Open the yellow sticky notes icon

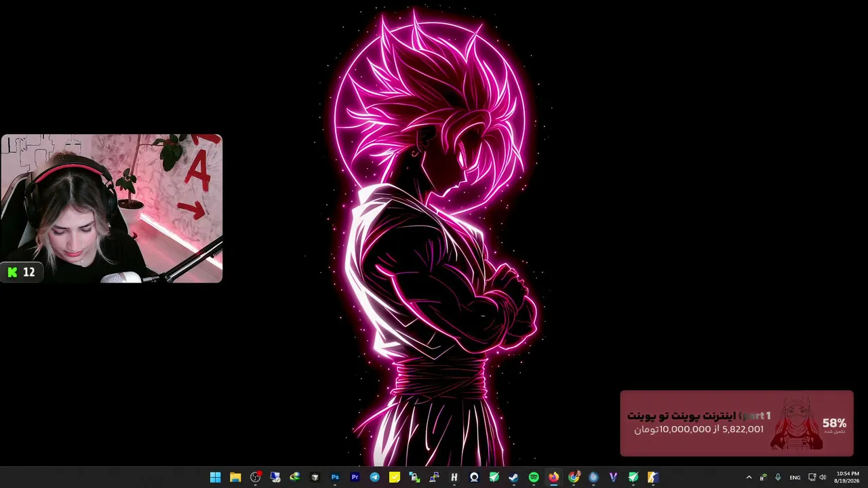coord(395,477)
